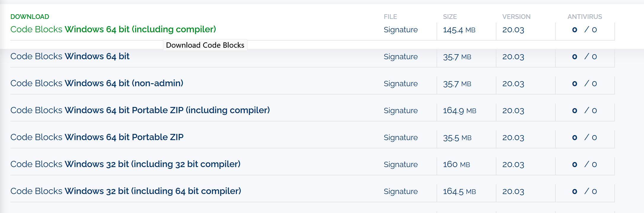
Task: View Signature for the non-admin installer
Action: click(x=401, y=84)
